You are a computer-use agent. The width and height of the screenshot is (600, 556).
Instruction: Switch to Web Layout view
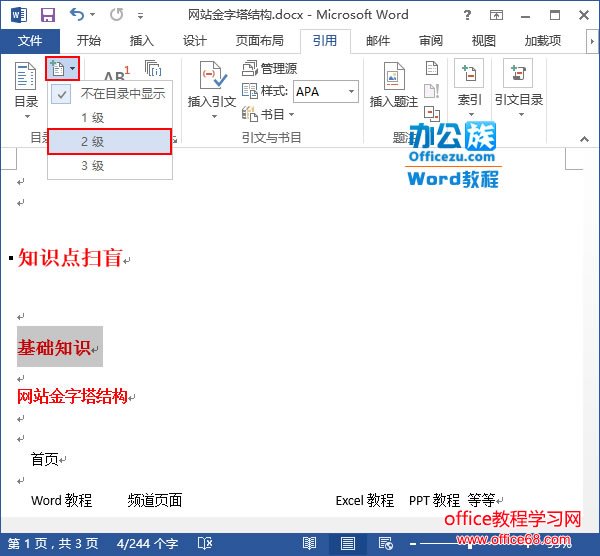[x=385, y=543]
